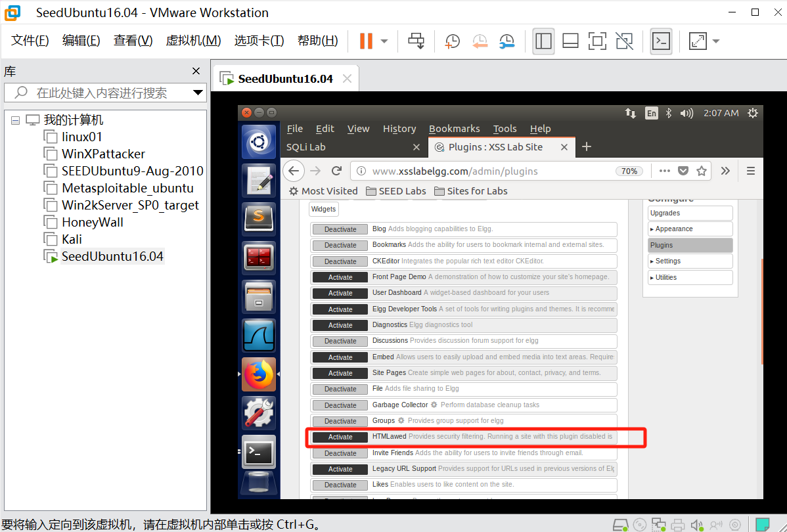
Task: Open System Settings from the dock
Action: point(259,412)
